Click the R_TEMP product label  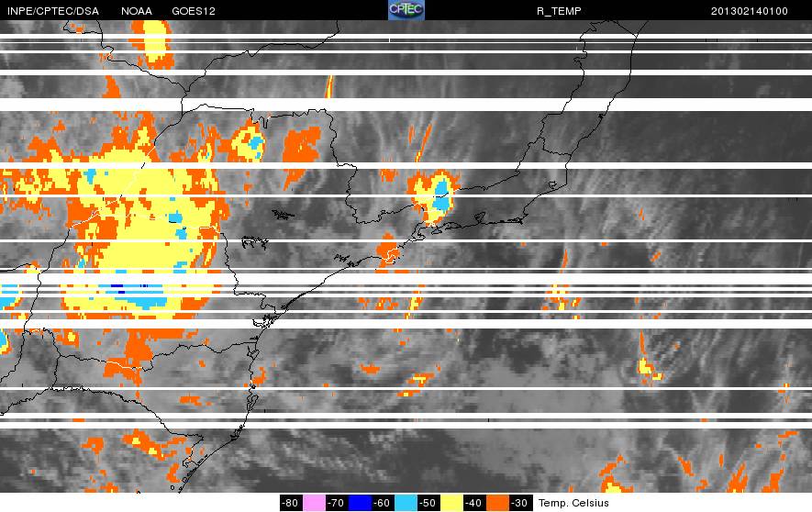(x=559, y=11)
